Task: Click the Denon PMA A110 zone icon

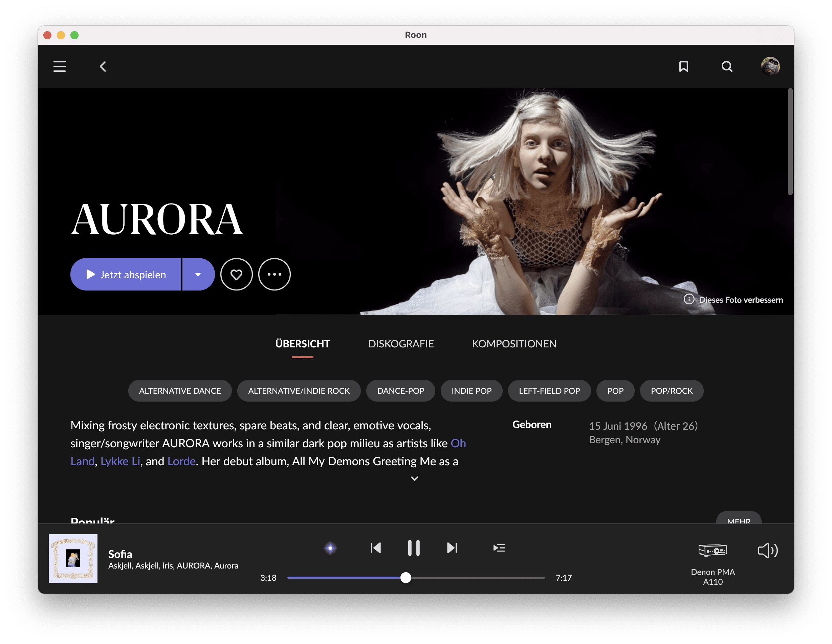Action: click(x=713, y=550)
